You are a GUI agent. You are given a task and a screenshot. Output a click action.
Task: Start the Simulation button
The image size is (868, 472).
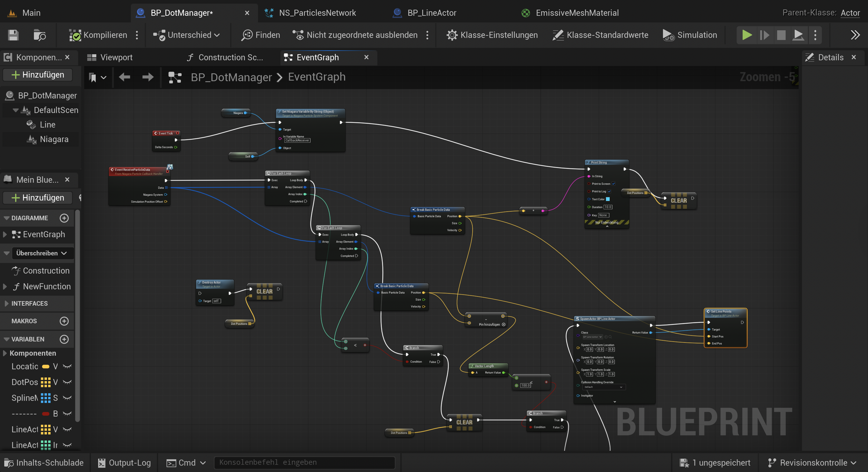click(x=689, y=35)
